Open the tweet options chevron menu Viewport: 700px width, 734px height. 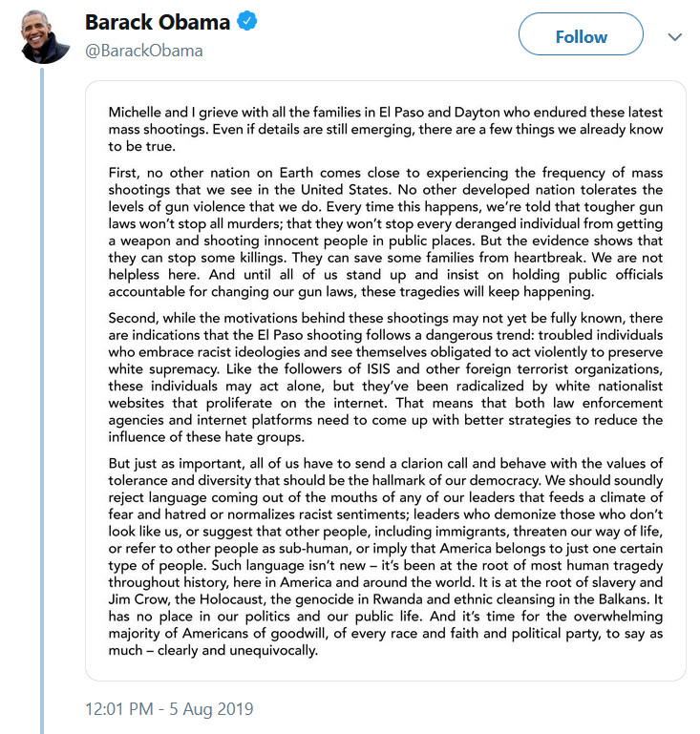pos(674,36)
